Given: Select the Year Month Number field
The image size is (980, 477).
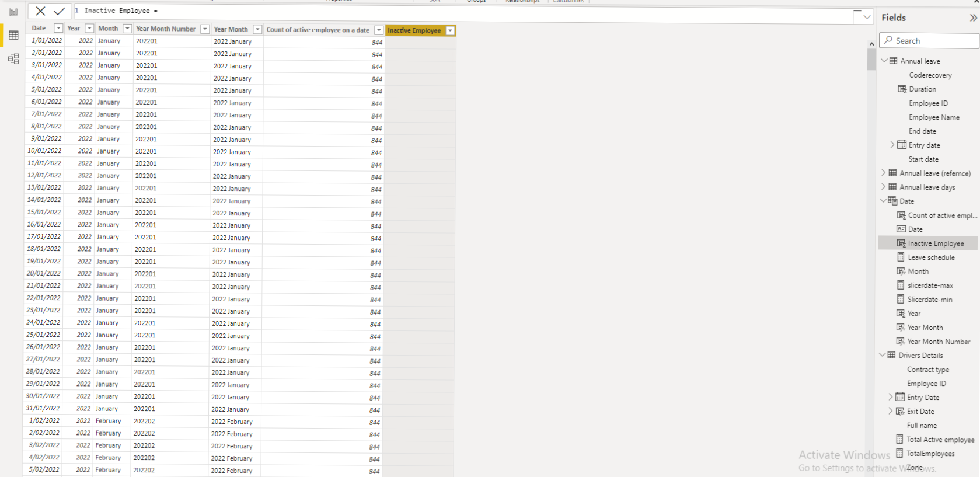Looking at the screenshot, I should [939, 342].
